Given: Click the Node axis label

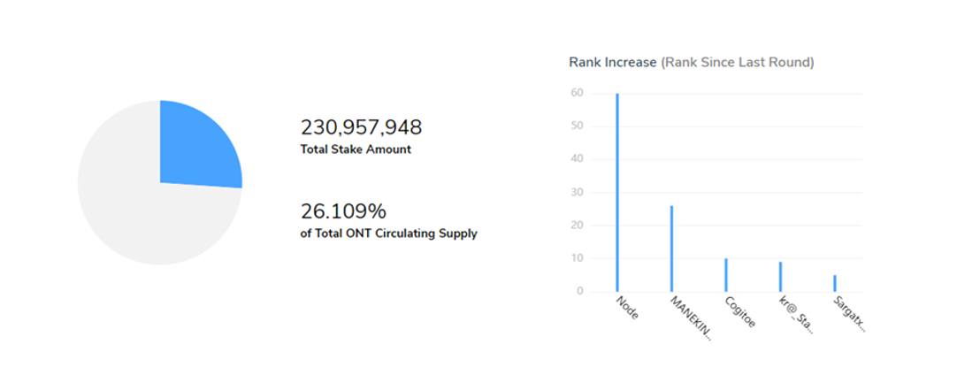Looking at the screenshot, I should point(626,308).
